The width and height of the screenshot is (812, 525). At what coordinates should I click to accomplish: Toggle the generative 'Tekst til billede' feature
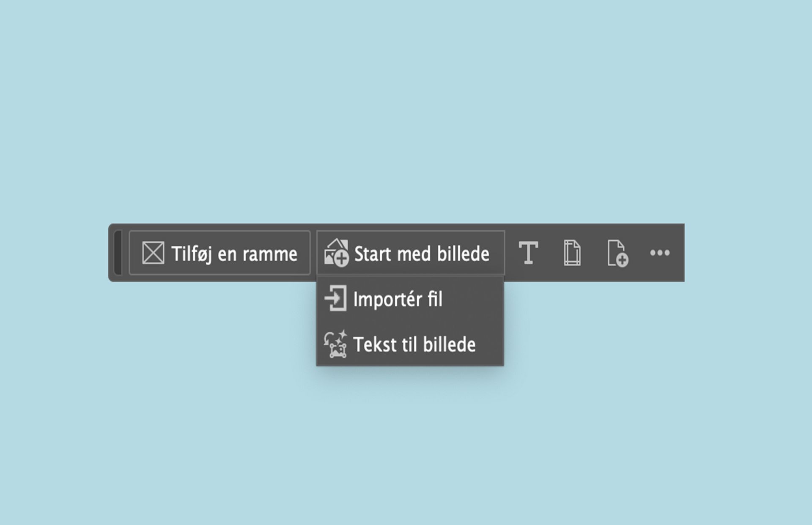click(414, 345)
